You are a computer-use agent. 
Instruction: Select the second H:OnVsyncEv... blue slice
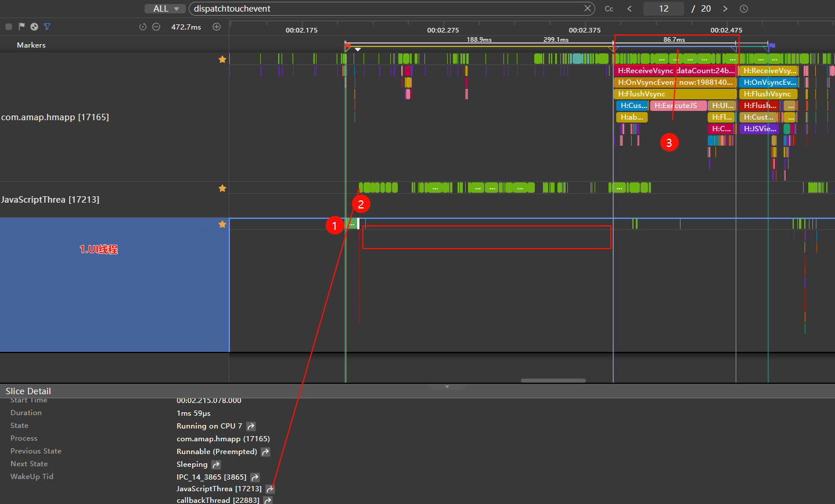768,82
